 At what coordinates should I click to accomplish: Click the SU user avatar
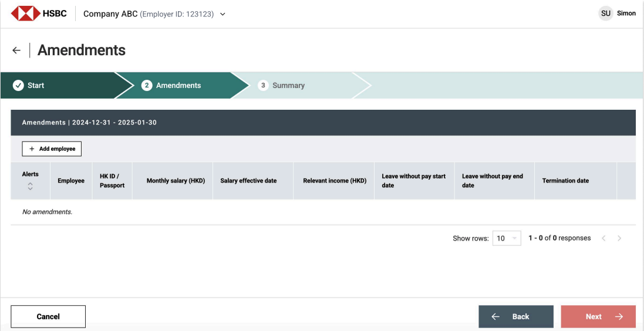tap(605, 13)
